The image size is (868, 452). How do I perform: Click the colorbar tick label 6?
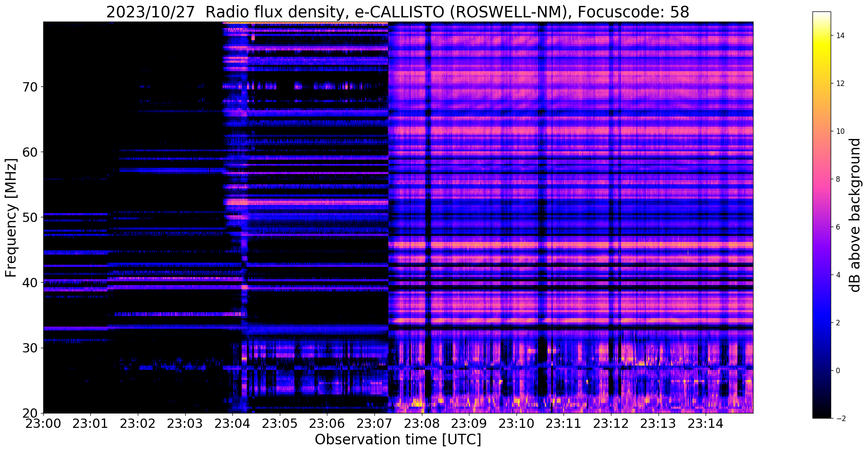pyautogui.click(x=837, y=227)
